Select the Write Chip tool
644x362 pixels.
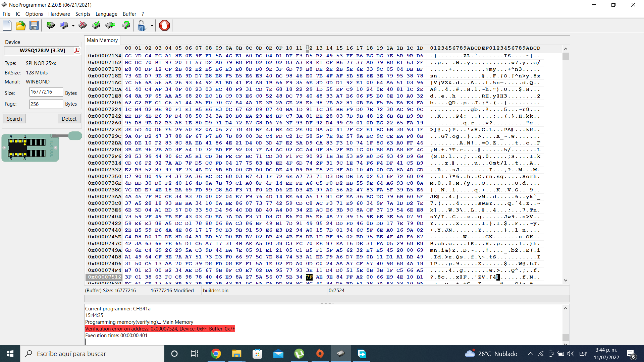pyautogui.click(x=64, y=25)
